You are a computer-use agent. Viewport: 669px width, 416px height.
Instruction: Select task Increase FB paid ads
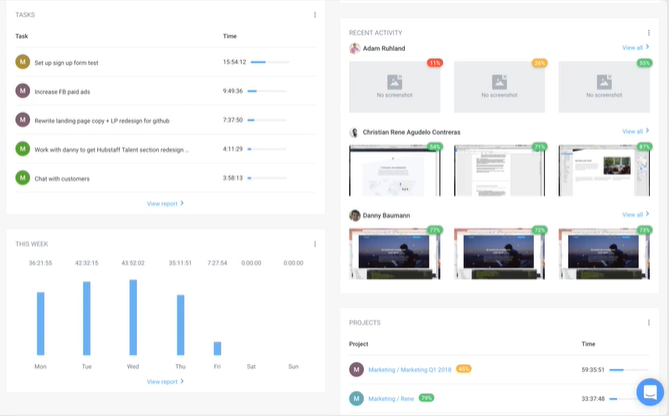62,92
